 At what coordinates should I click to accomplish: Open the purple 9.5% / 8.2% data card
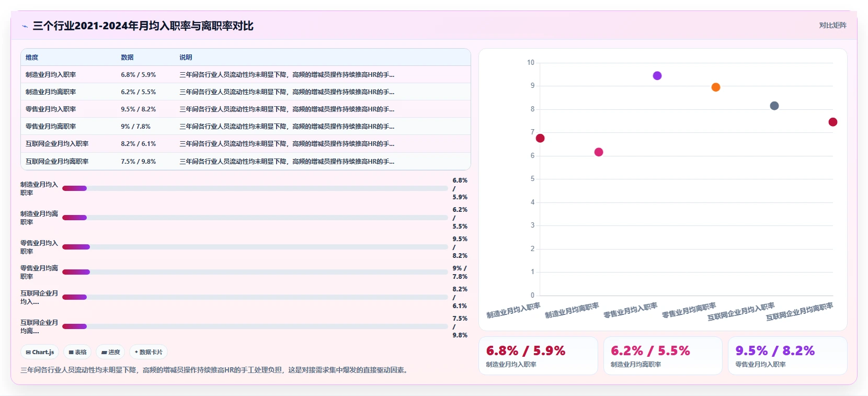click(787, 356)
